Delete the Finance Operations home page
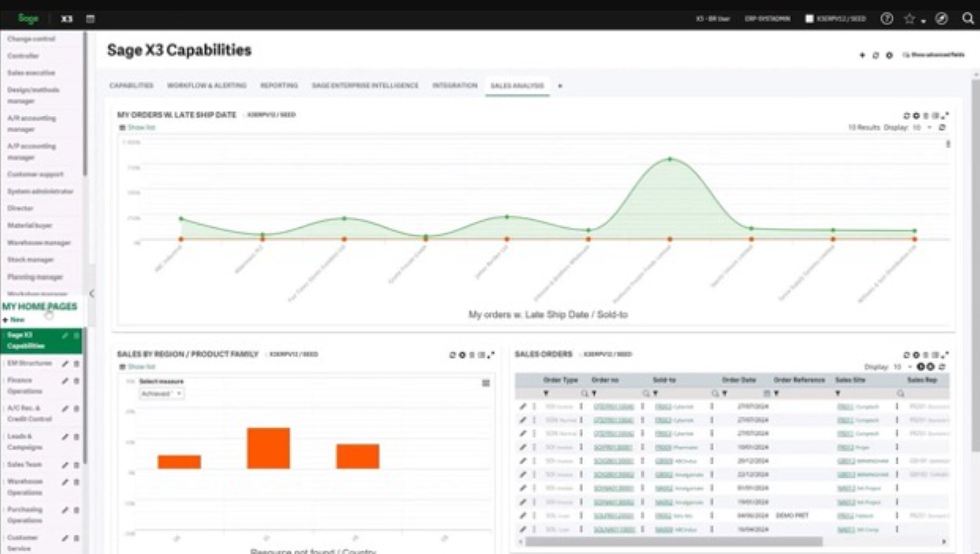Screen dimensions: 980x554 click(77, 381)
